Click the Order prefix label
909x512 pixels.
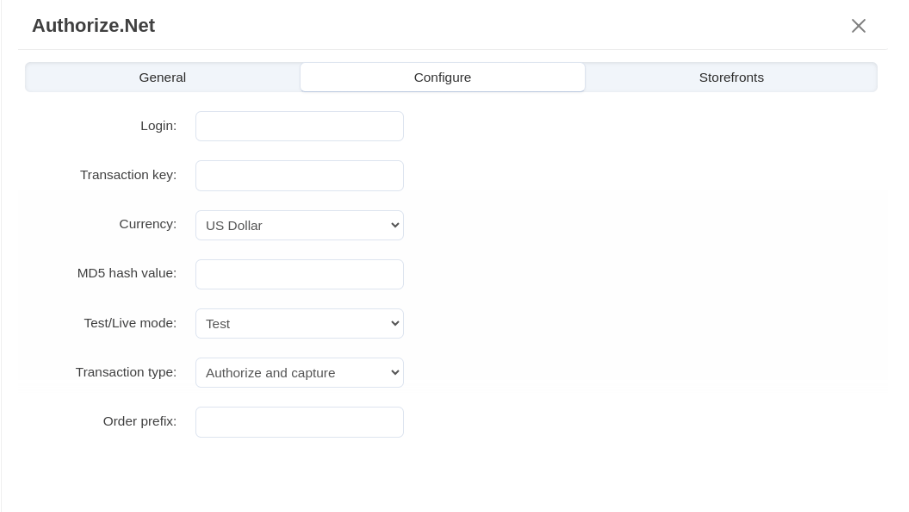tap(139, 421)
